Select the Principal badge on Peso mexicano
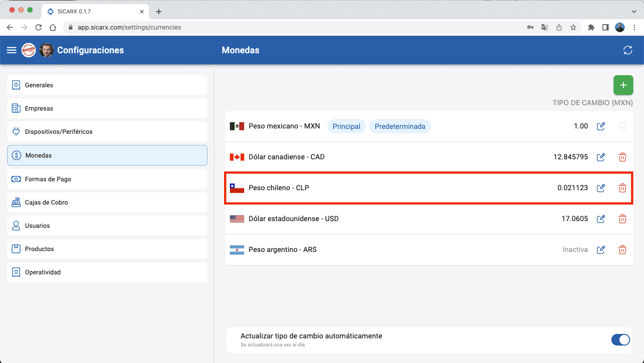 (x=346, y=126)
